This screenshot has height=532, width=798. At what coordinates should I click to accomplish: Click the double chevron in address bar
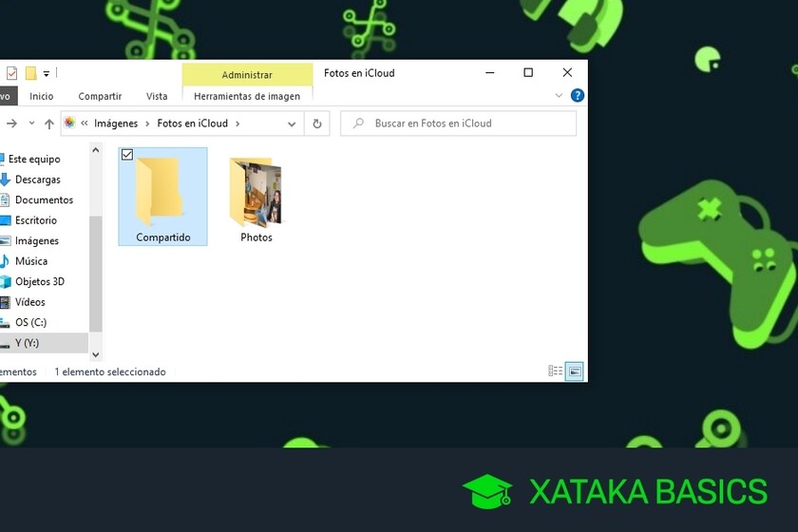pyautogui.click(x=85, y=123)
